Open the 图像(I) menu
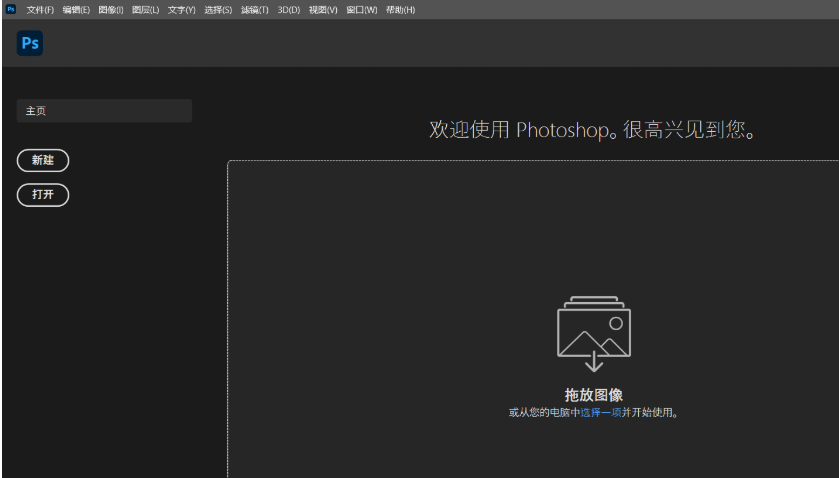 (111, 10)
